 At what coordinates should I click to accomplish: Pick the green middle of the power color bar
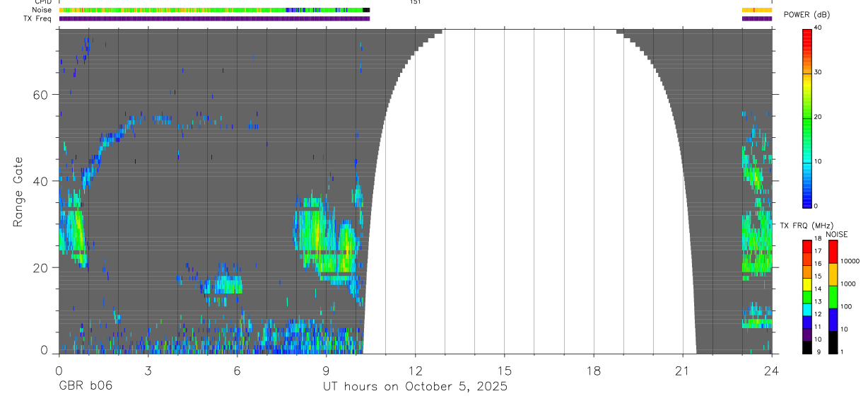pyautogui.click(x=807, y=117)
